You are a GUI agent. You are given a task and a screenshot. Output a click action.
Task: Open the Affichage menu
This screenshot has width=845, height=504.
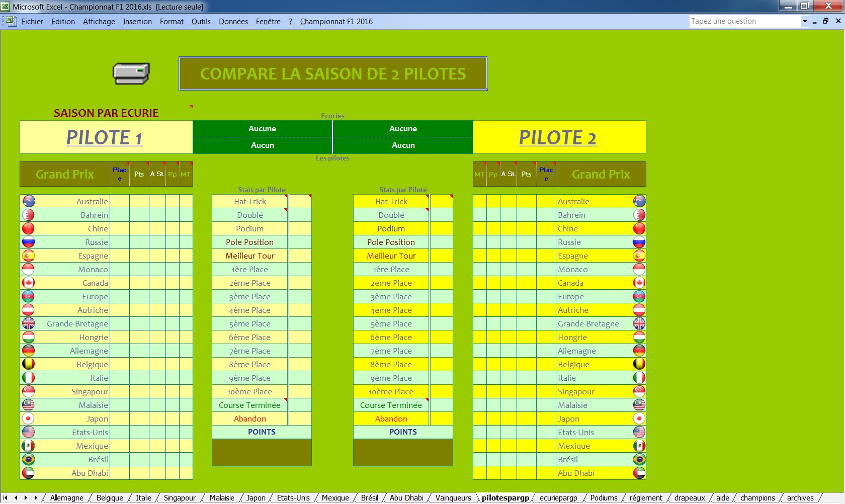click(x=99, y=22)
